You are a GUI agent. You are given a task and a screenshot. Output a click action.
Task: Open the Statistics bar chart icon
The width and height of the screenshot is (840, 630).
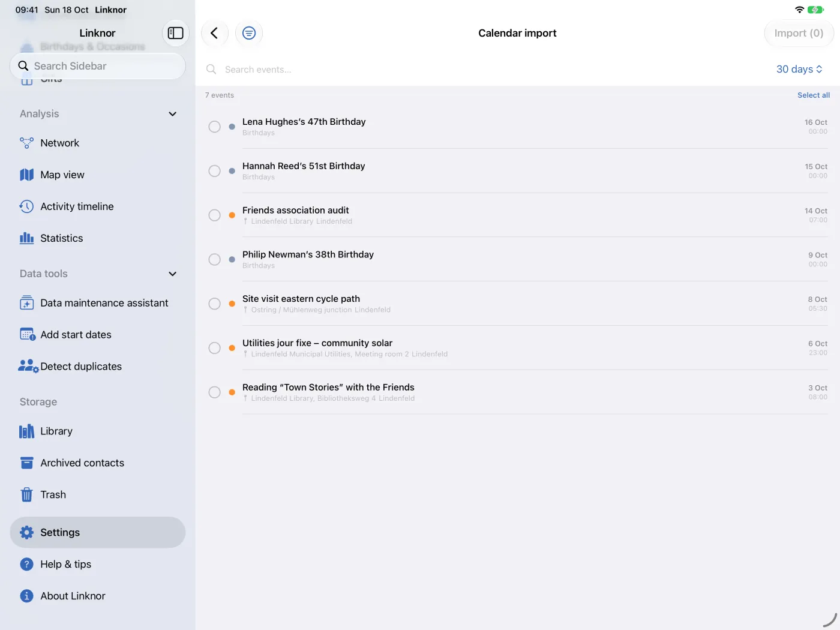pos(26,238)
